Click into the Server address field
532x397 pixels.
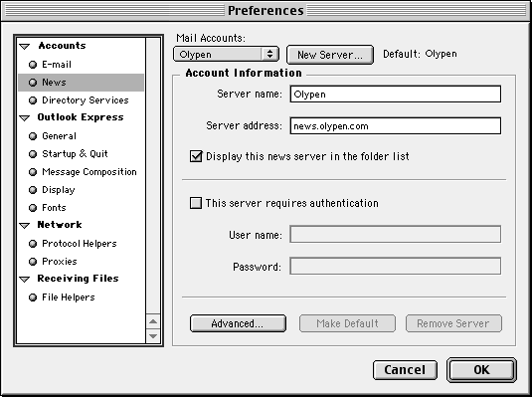(395, 126)
